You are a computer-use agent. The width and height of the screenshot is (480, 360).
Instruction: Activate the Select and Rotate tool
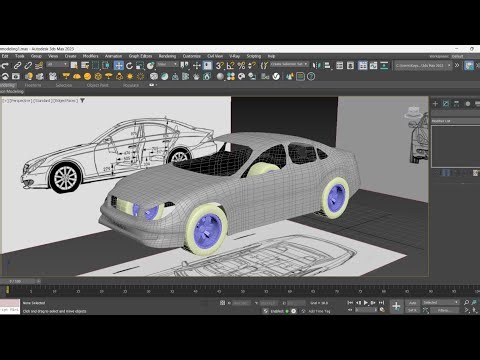coord(129,65)
